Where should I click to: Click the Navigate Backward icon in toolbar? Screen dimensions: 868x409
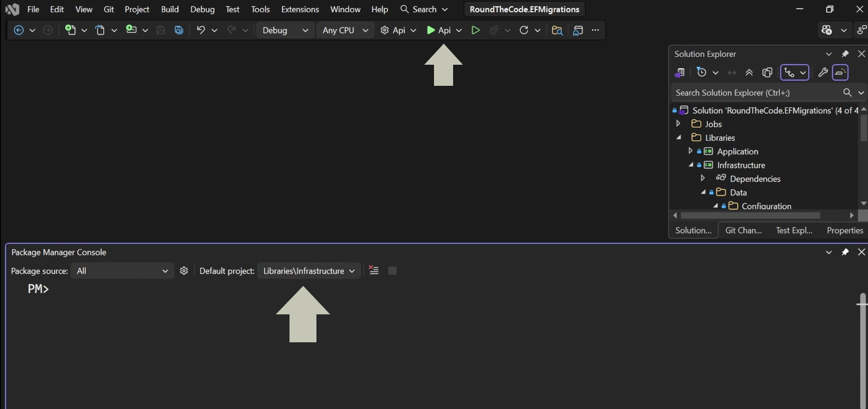pos(19,30)
